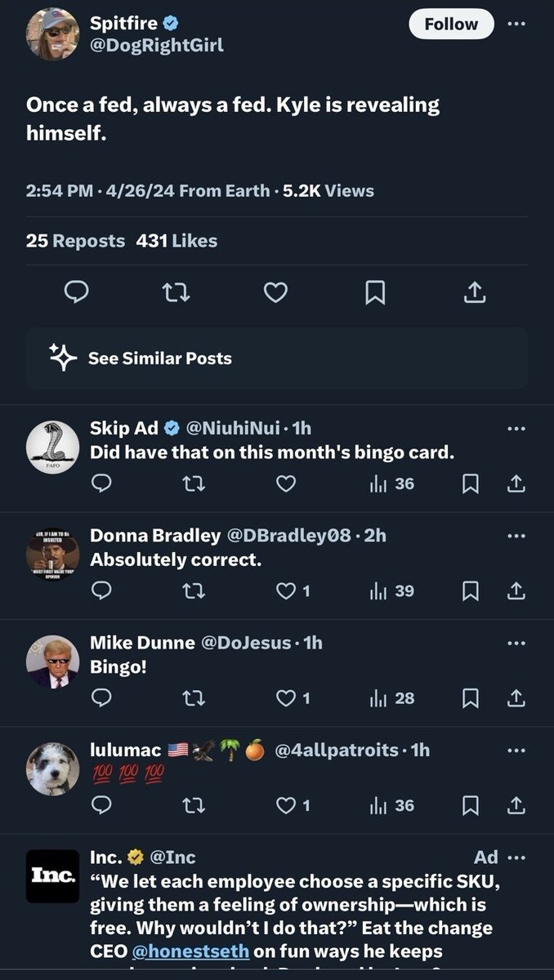Viewport: 554px width, 980px height.
Task: Open more options on Donna Bradley's reply
Action: (x=516, y=536)
